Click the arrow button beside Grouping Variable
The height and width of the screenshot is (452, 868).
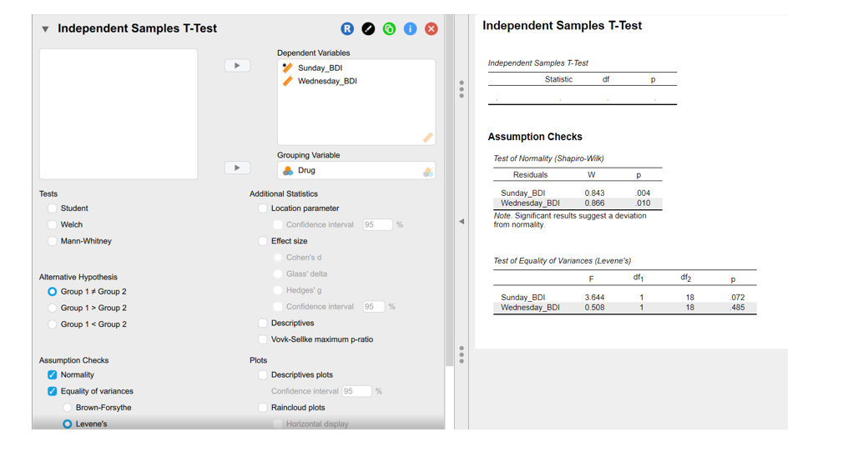237,168
